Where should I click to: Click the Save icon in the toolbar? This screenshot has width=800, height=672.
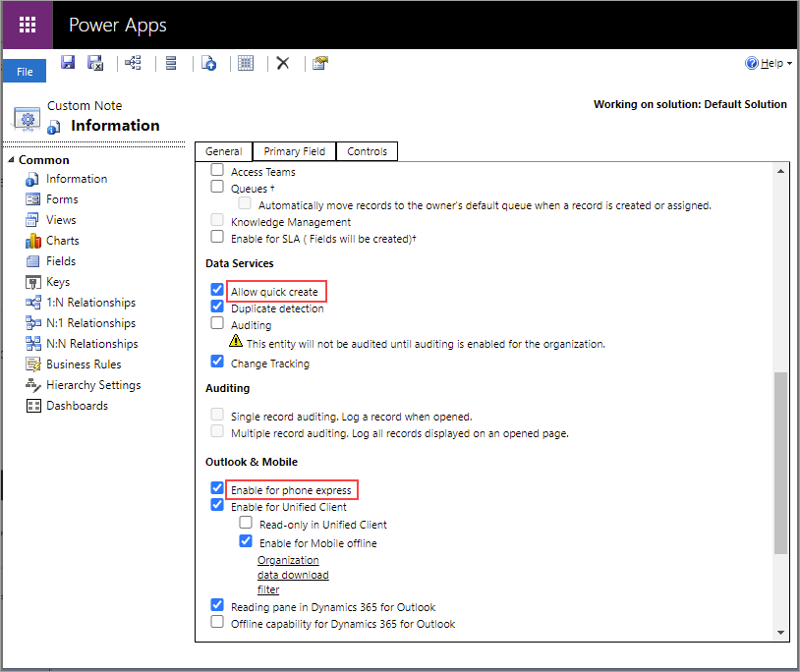click(x=68, y=63)
